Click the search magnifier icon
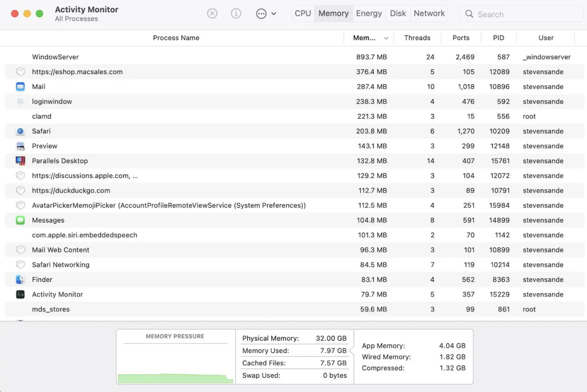Image resolution: width=587 pixels, height=392 pixels. pyautogui.click(x=469, y=14)
